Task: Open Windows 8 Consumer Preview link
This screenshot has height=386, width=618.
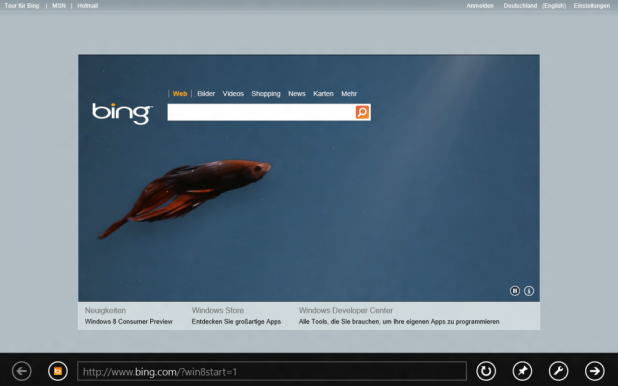Action: [x=128, y=322]
